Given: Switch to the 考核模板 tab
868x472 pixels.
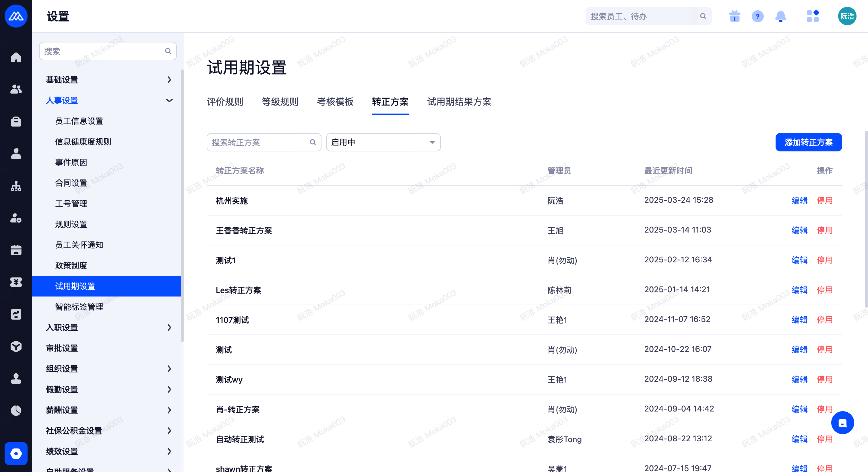Looking at the screenshot, I should coord(335,102).
